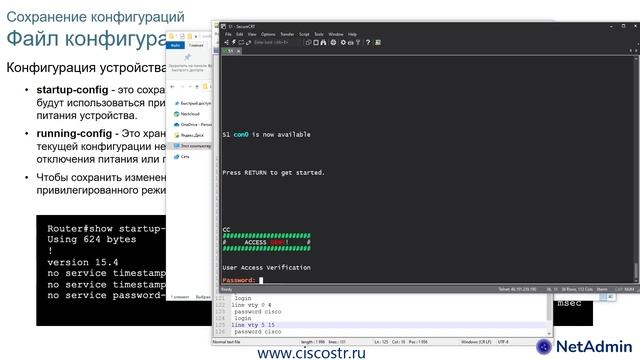The height and width of the screenshot is (360, 640).
Task: Open SecureCRT Window menu
Action: click(336, 34)
